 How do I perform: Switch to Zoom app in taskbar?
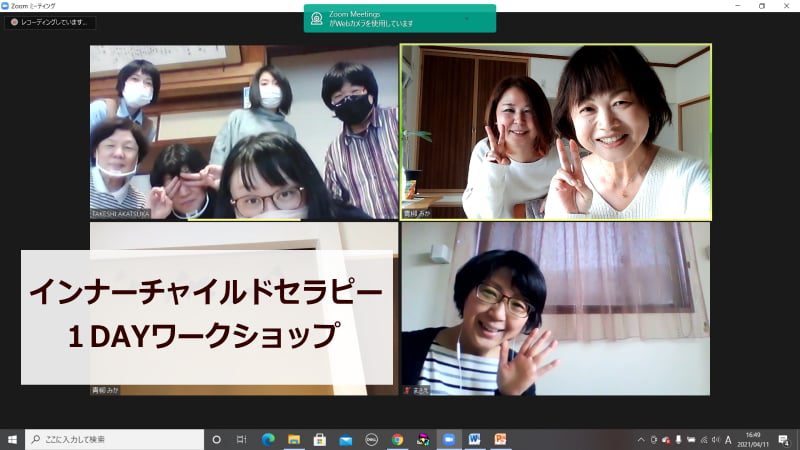(449, 439)
